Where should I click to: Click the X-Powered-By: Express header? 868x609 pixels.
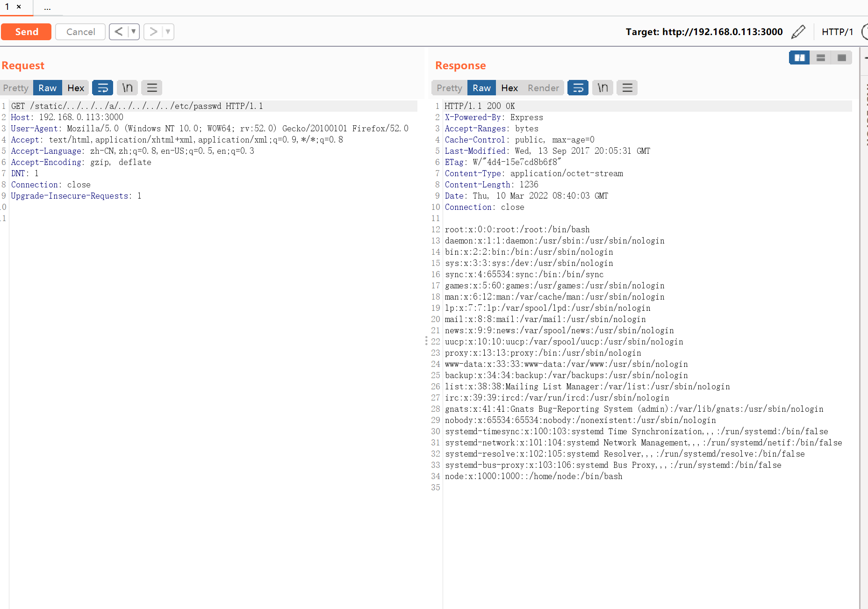click(494, 117)
